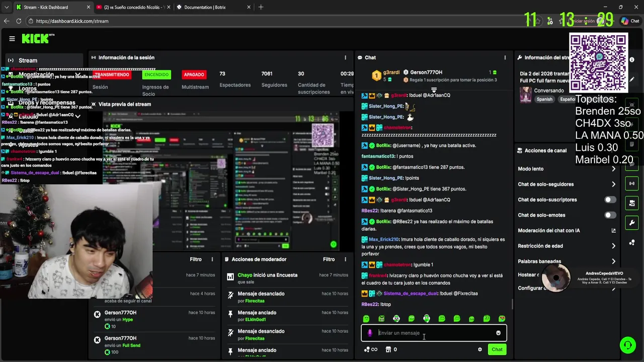The width and height of the screenshot is (644, 362).
Task: Click the channel points icon below chat input
Action: [370, 349]
